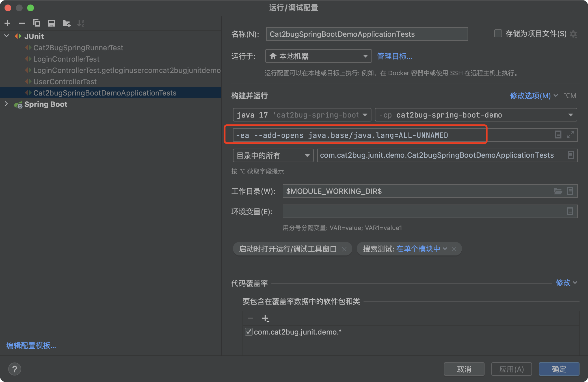This screenshot has height=382, width=588.
Task: Open the help question mark button
Action: coord(15,369)
